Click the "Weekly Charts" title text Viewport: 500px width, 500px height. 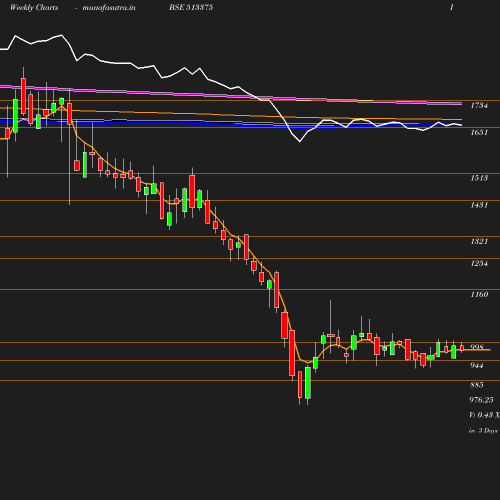(x=34, y=7)
